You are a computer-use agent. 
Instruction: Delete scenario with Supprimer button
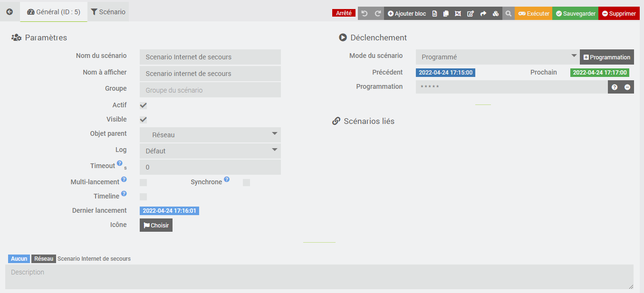(x=619, y=14)
